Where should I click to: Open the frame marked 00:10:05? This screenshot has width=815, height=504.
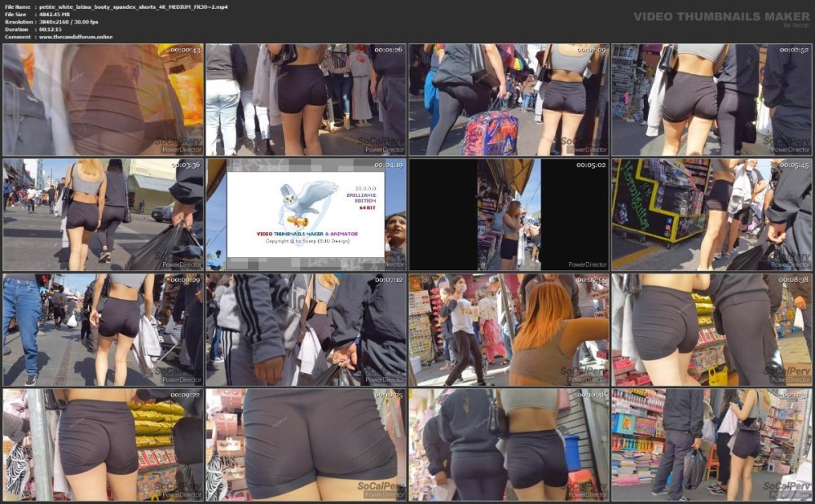click(x=306, y=445)
